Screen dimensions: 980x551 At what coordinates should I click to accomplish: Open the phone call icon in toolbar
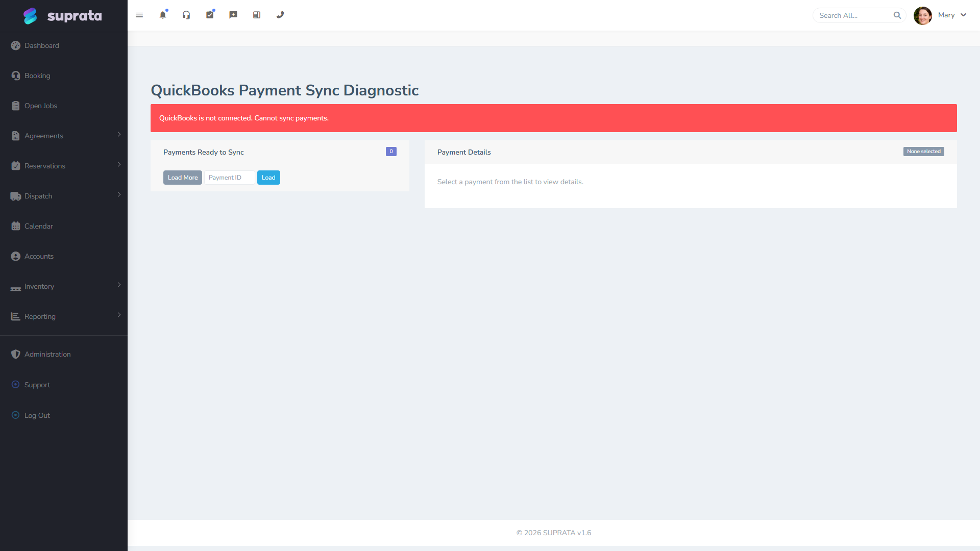pos(280,15)
